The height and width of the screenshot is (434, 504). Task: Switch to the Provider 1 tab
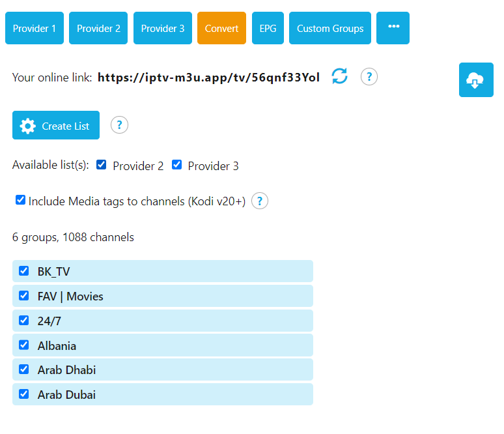coord(35,28)
